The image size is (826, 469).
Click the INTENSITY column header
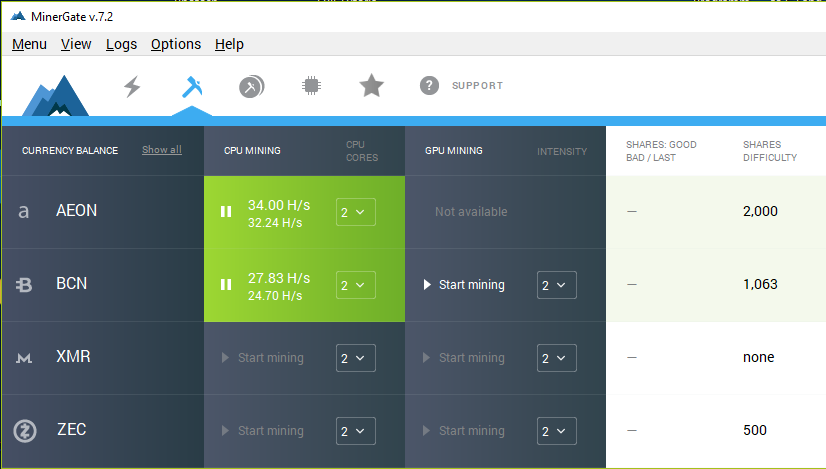[x=562, y=152]
